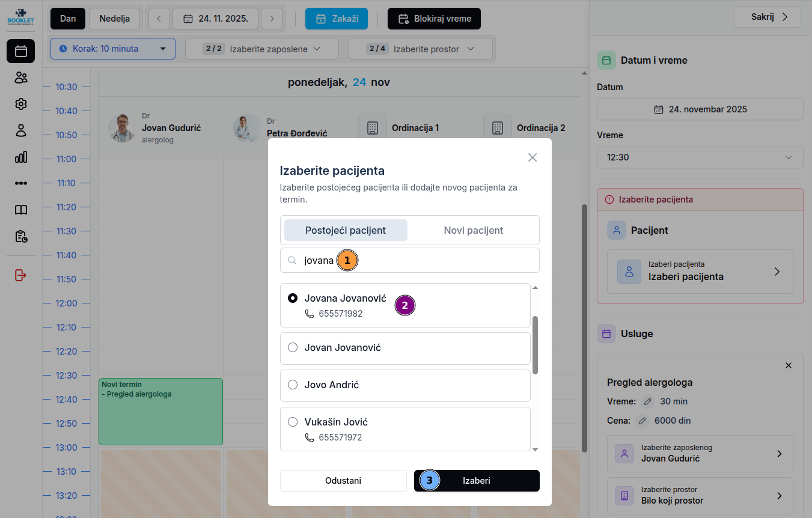Switch to Nedelja week view
Screen dimensions: 812x518
point(114,19)
